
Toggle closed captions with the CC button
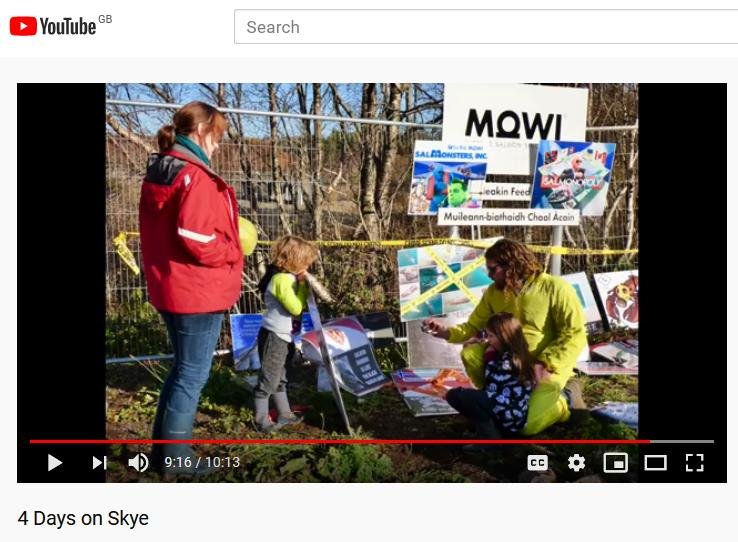[x=537, y=463]
